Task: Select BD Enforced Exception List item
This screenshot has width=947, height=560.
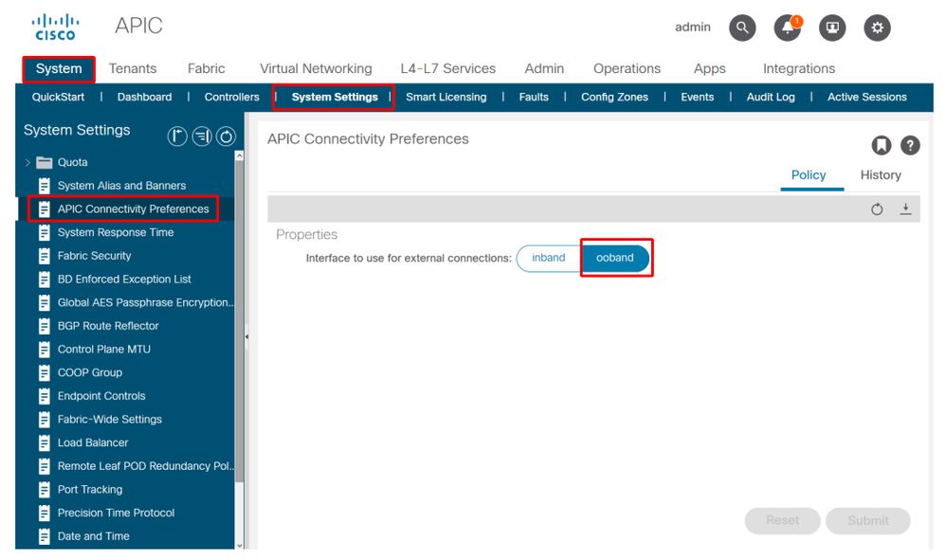Action: 124,280
